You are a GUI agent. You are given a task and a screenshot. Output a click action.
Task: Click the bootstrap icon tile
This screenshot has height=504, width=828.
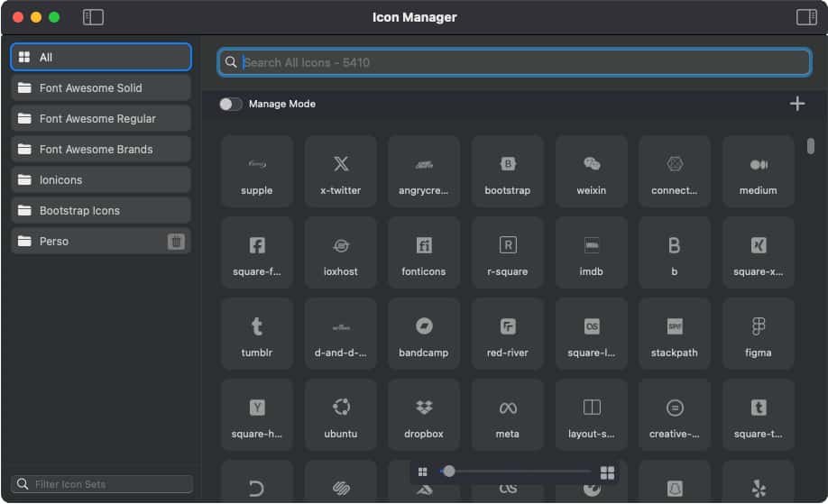point(507,171)
